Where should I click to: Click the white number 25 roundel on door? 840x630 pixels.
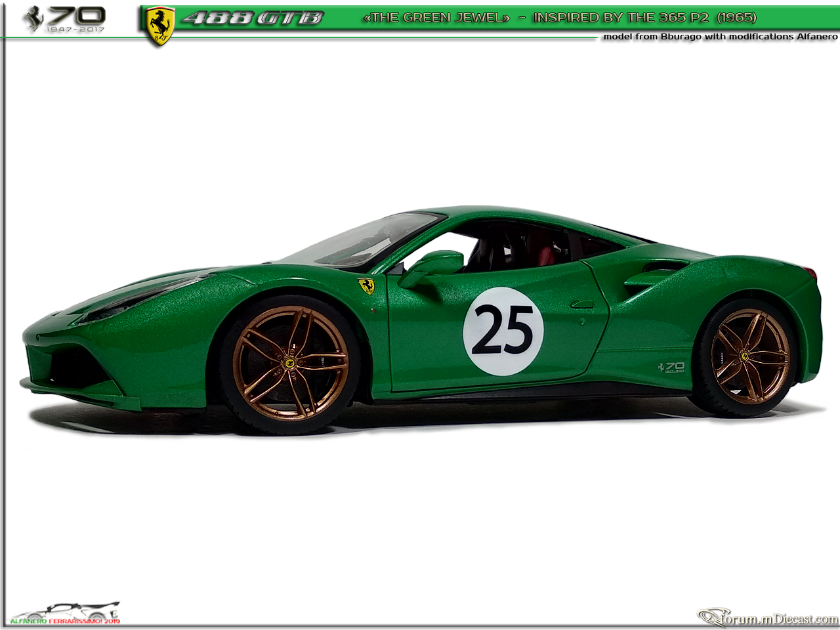point(503,331)
